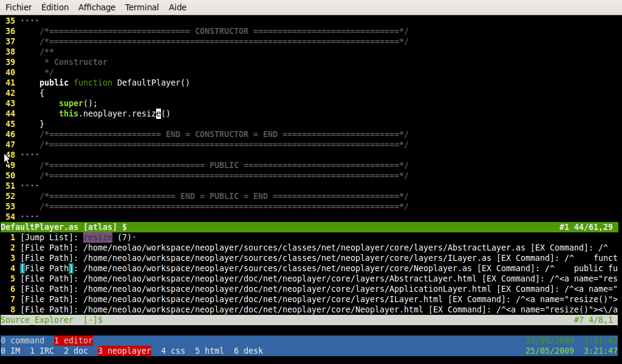Switch to '1 IRC' screen tab
The height and width of the screenshot is (364, 622).
click(42, 351)
